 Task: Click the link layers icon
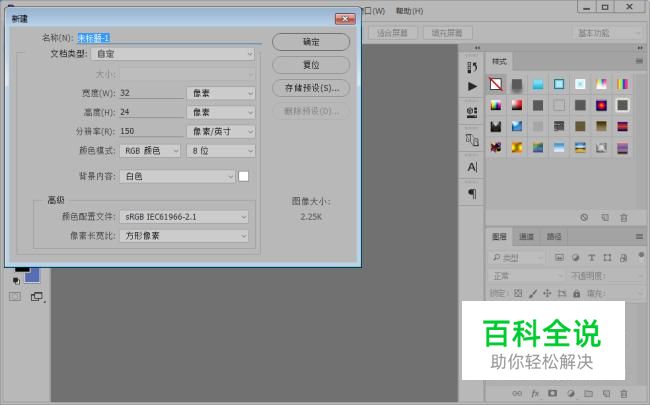point(517,393)
